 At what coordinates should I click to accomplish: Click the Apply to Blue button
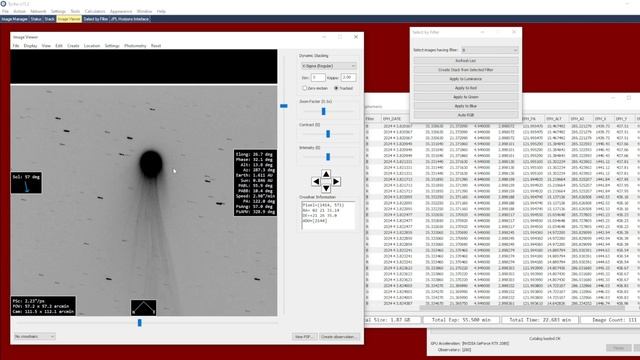click(x=466, y=106)
